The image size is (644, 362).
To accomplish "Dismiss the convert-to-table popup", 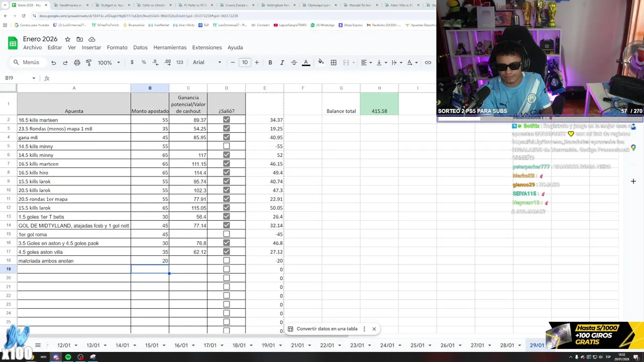I will 374,329.
